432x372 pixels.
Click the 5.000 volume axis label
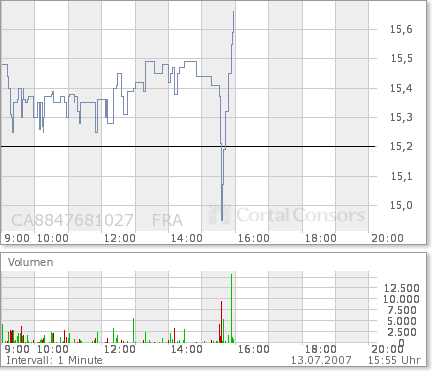[402, 321]
